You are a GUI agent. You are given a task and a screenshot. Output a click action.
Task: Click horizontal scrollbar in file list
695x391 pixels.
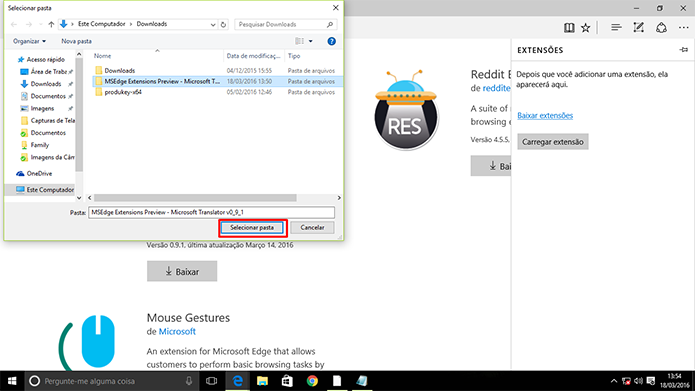click(195, 198)
